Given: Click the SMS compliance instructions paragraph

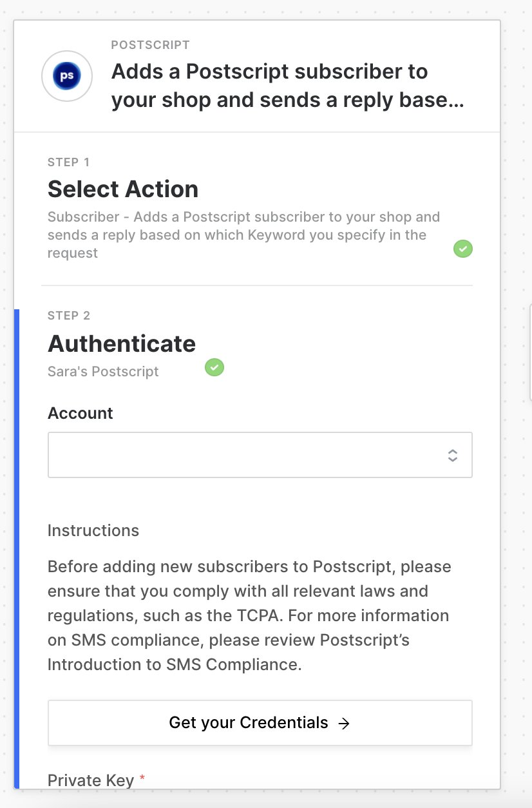Looking at the screenshot, I should coord(249,615).
